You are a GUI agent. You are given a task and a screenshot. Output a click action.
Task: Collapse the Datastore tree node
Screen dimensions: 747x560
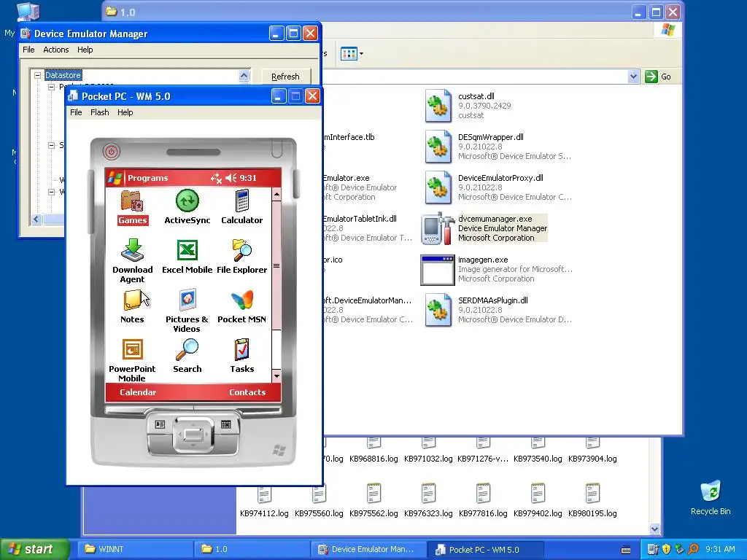[x=37, y=75]
